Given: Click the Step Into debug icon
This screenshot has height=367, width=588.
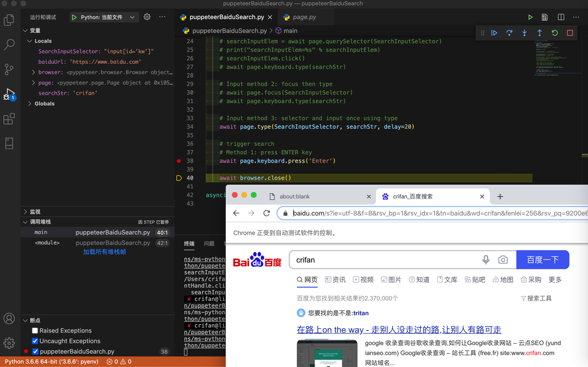Looking at the screenshot, I should pyautogui.click(x=524, y=33).
